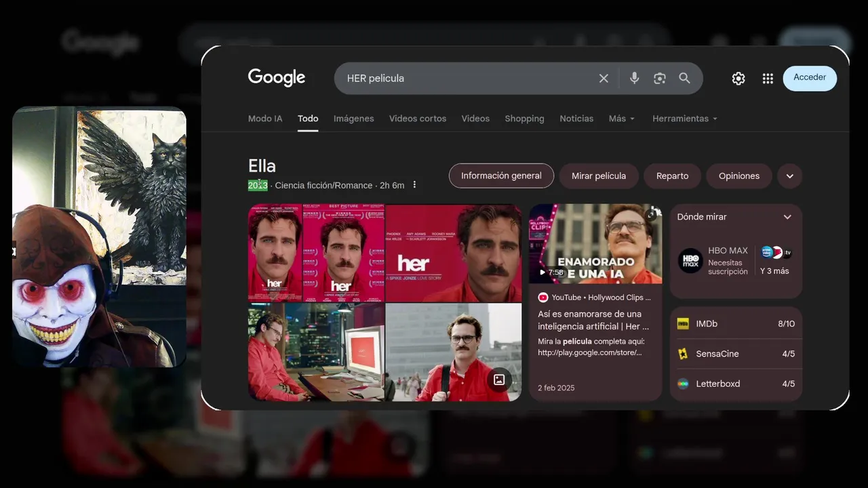Open the 'Así es enamorarse de una inteligencia artificial' link
This screenshot has width=868, height=488.
(593, 321)
